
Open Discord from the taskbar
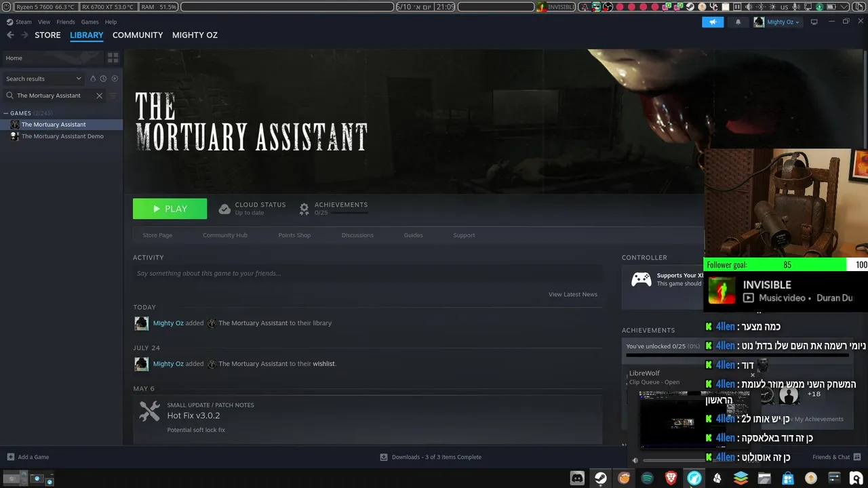577,478
